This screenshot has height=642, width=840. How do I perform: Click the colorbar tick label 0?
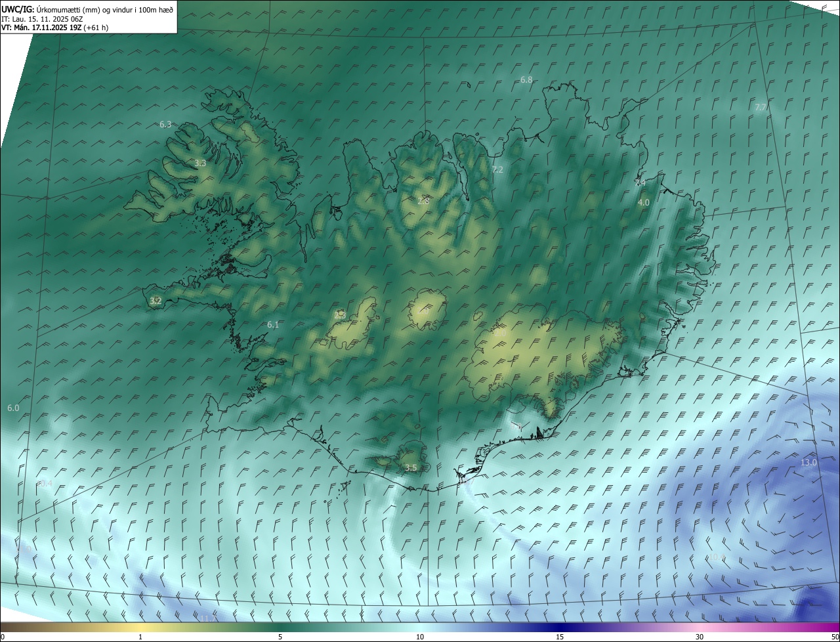click(x=3, y=637)
